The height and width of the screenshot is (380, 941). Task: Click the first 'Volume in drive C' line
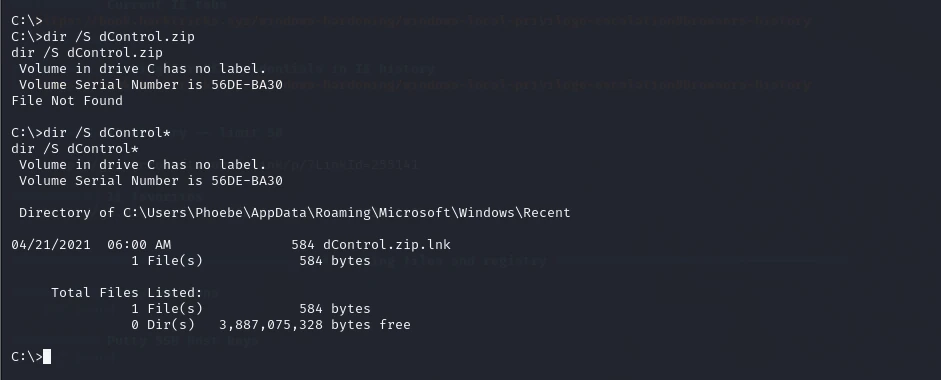point(143,68)
